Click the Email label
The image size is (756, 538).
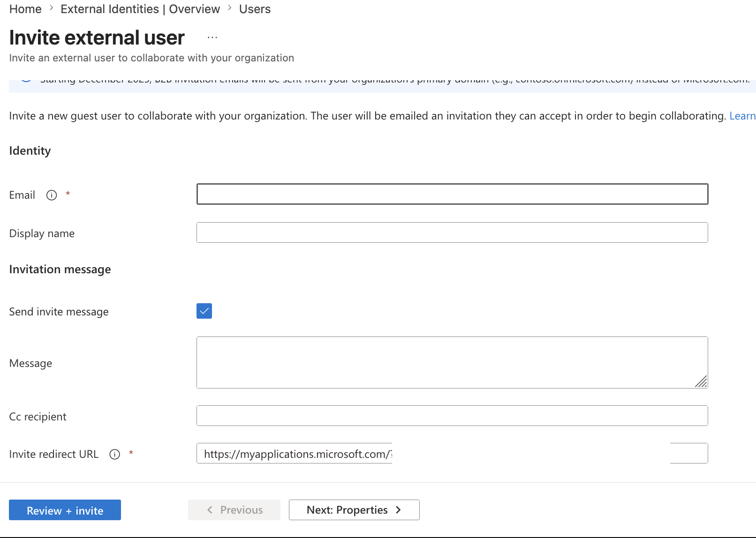22,195
